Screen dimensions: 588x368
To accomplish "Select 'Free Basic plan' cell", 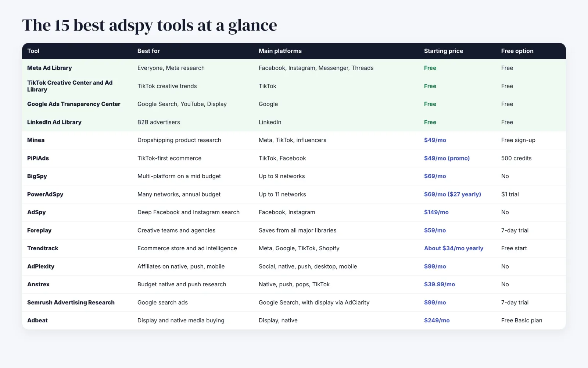I will 522,321.
